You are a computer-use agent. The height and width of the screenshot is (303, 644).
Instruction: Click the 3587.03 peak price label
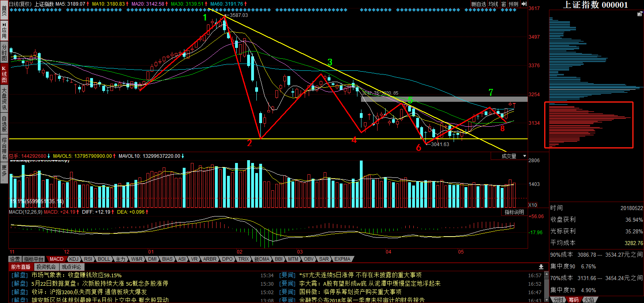(x=239, y=15)
